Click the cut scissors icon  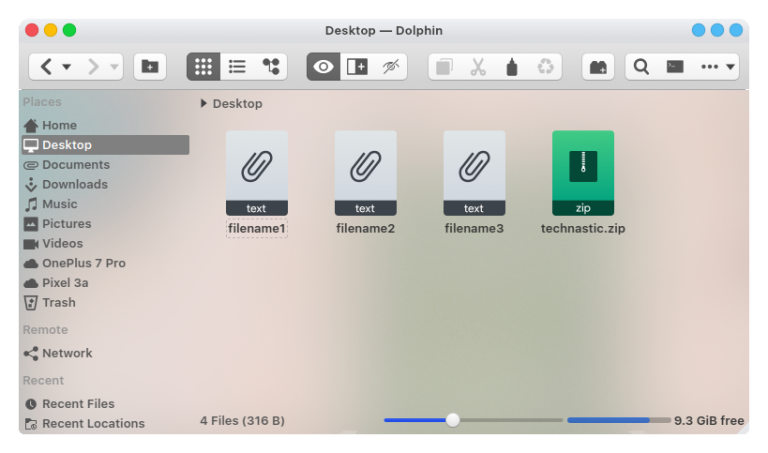click(478, 67)
